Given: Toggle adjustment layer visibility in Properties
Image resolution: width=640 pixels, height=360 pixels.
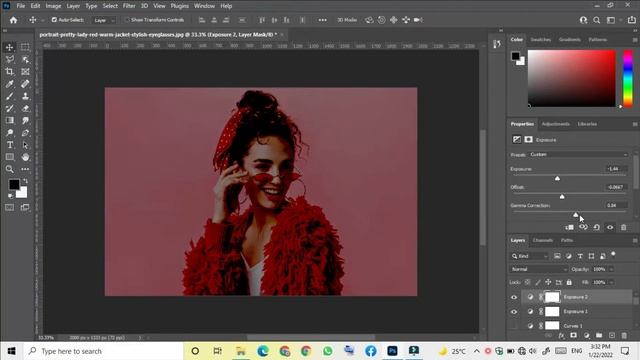Looking at the screenshot, I should click(x=610, y=227).
